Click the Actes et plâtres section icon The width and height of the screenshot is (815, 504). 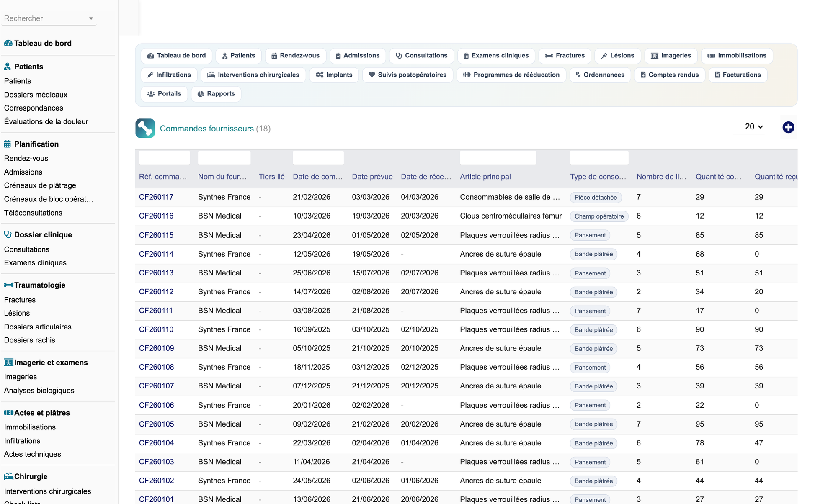[x=8, y=413]
